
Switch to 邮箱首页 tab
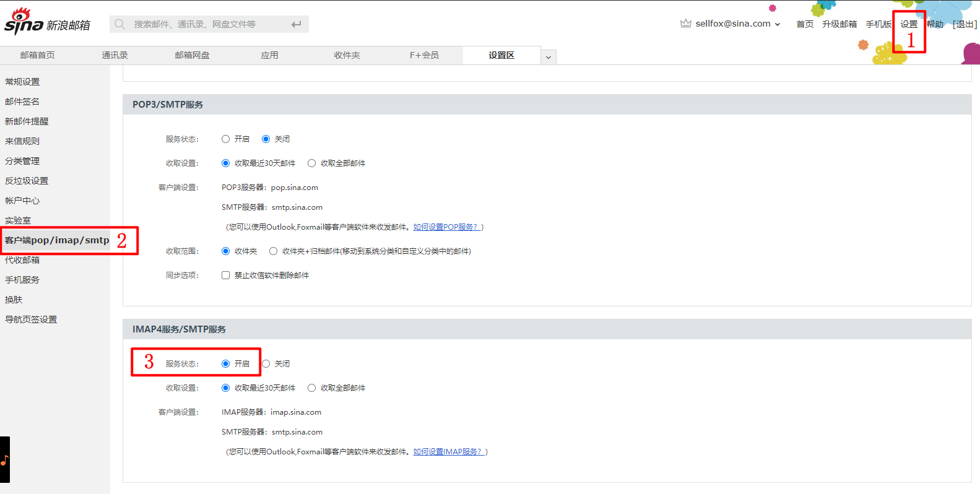tap(37, 55)
